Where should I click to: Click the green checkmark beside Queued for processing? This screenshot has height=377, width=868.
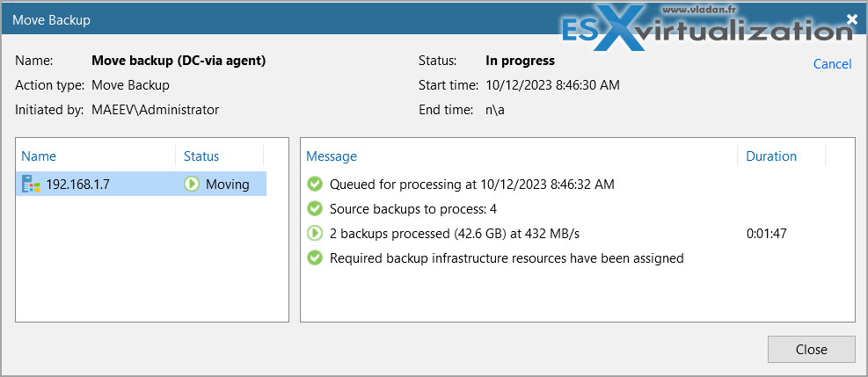[x=315, y=184]
